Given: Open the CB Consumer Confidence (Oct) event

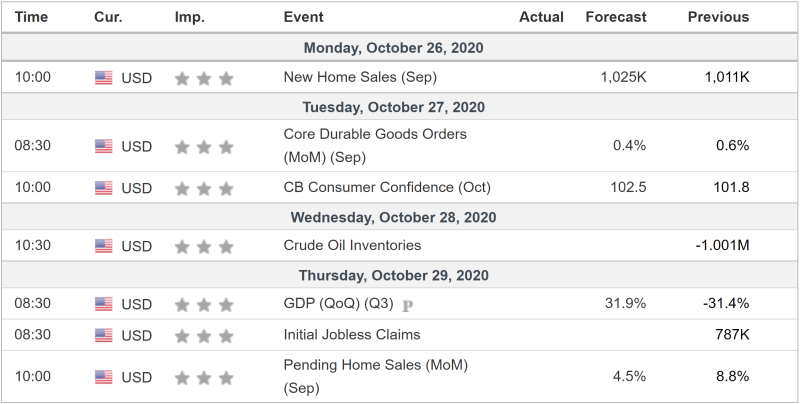Looking at the screenshot, I should 387,188.
